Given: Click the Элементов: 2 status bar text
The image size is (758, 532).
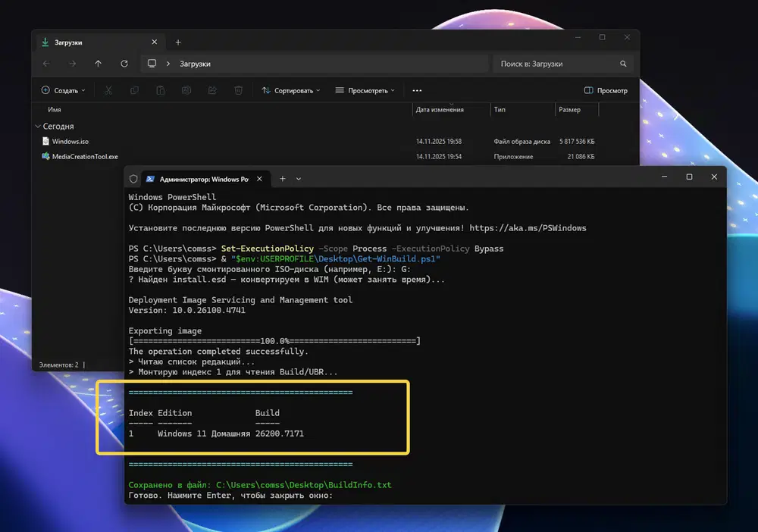Looking at the screenshot, I should point(58,365).
